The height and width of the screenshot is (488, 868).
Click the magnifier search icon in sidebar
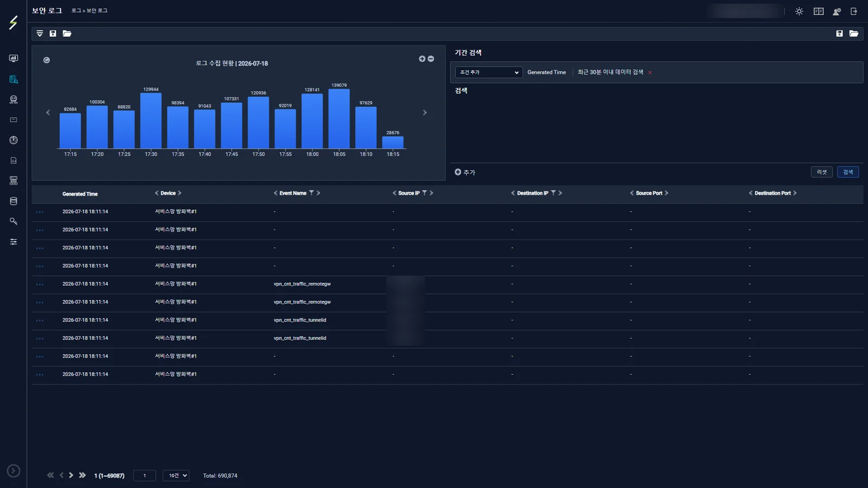(x=14, y=221)
